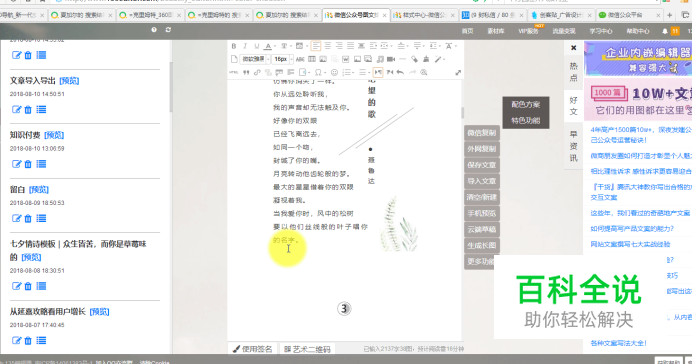Open 云端草稿 cloud drafts

click(x=481, y=229)
